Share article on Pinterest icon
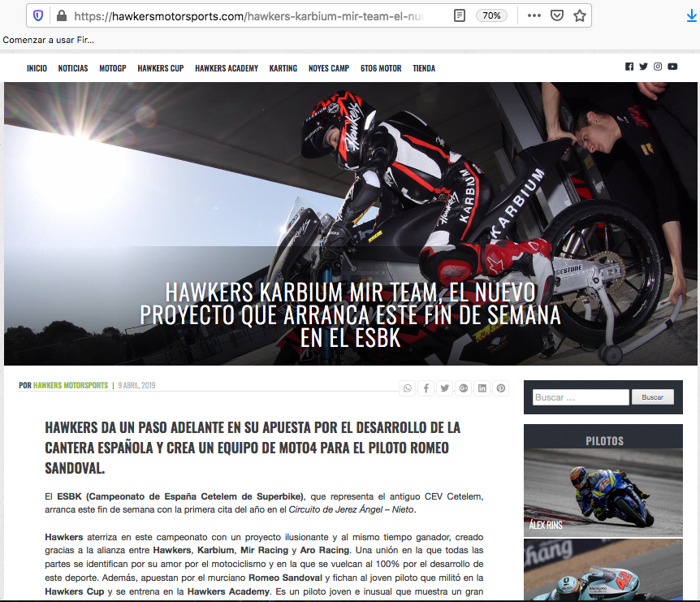 coord(501,388)
